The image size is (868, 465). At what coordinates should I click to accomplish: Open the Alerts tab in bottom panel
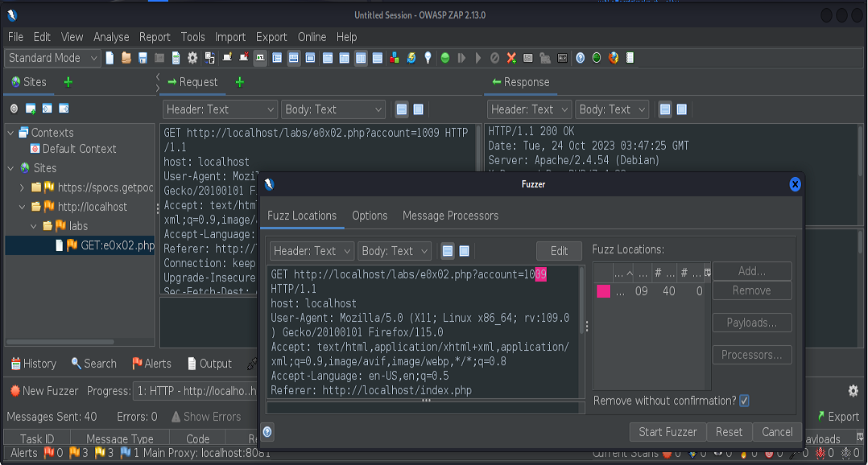point(151,364)
